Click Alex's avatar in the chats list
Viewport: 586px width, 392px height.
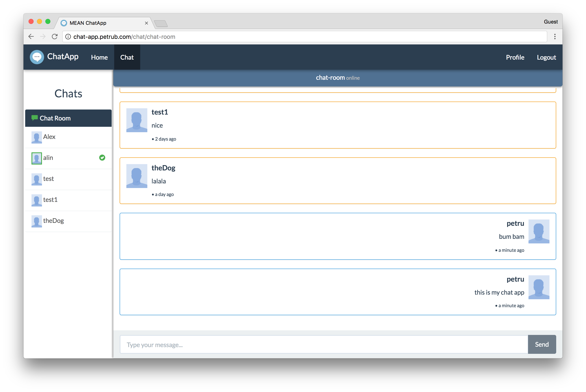37,137
